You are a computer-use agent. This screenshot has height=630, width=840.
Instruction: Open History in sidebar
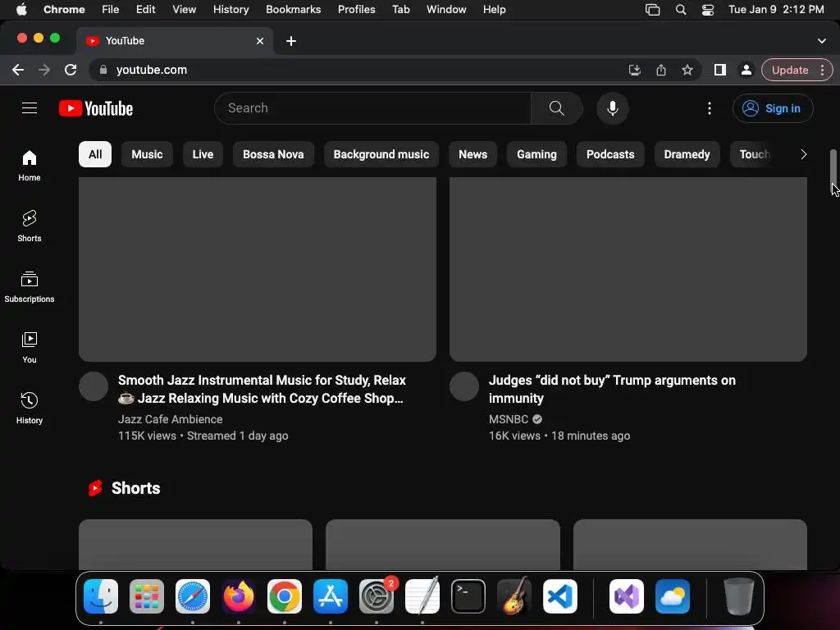30,408
